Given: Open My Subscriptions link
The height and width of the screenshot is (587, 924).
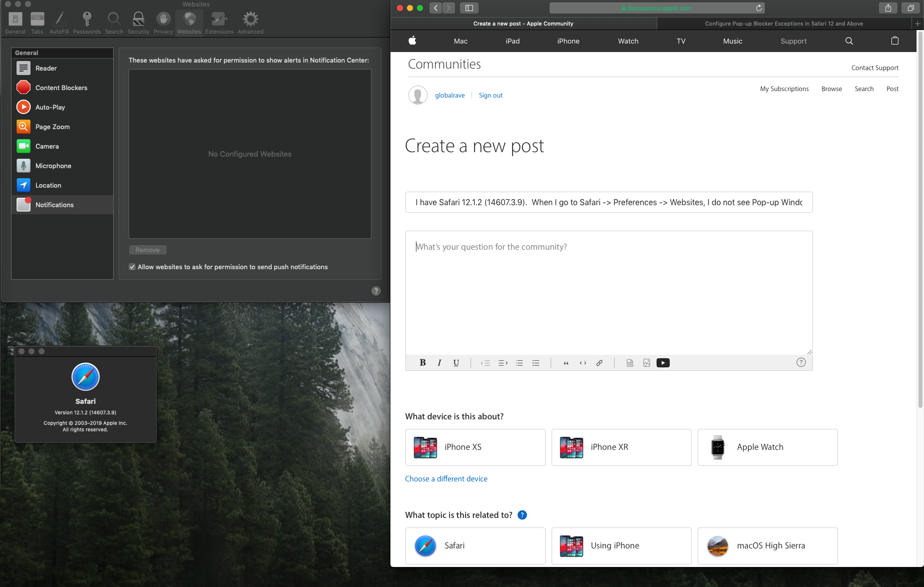Looking at the screenshot, I should pos(784,89).
